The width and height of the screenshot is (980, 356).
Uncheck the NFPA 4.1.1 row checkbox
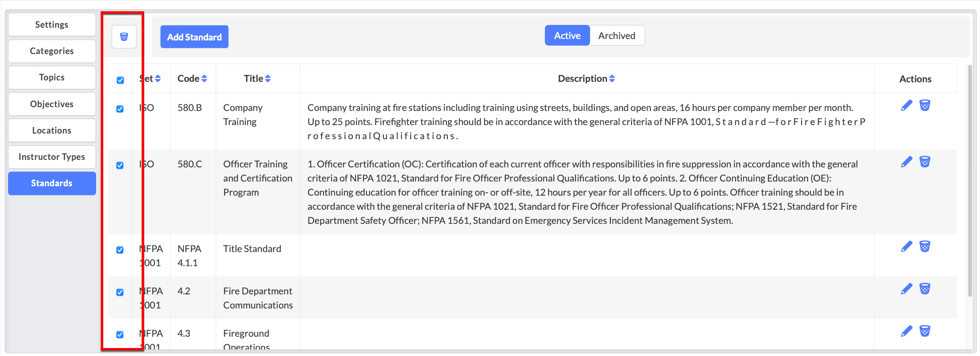click(120, 250)
